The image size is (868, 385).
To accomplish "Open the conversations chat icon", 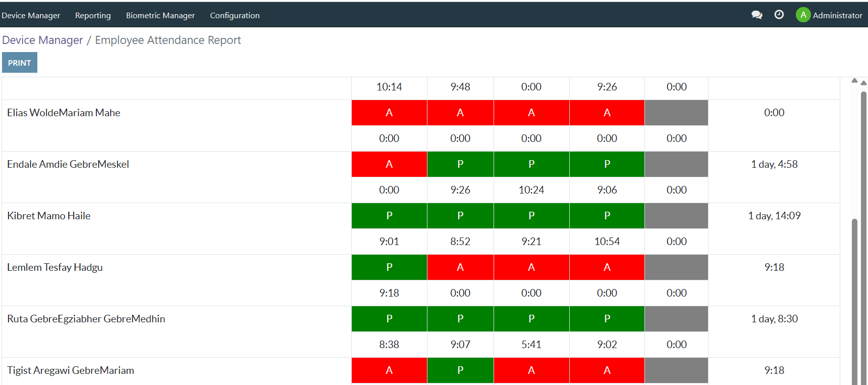I will click(x=756, y=15).
